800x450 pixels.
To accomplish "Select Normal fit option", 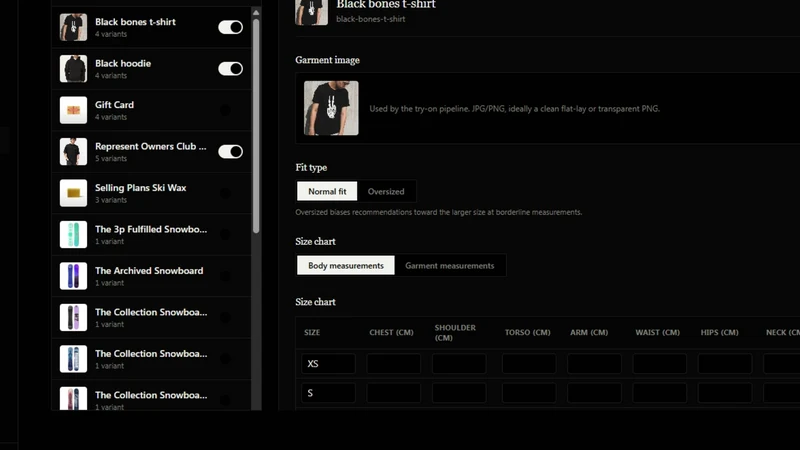I will (327, 191).
